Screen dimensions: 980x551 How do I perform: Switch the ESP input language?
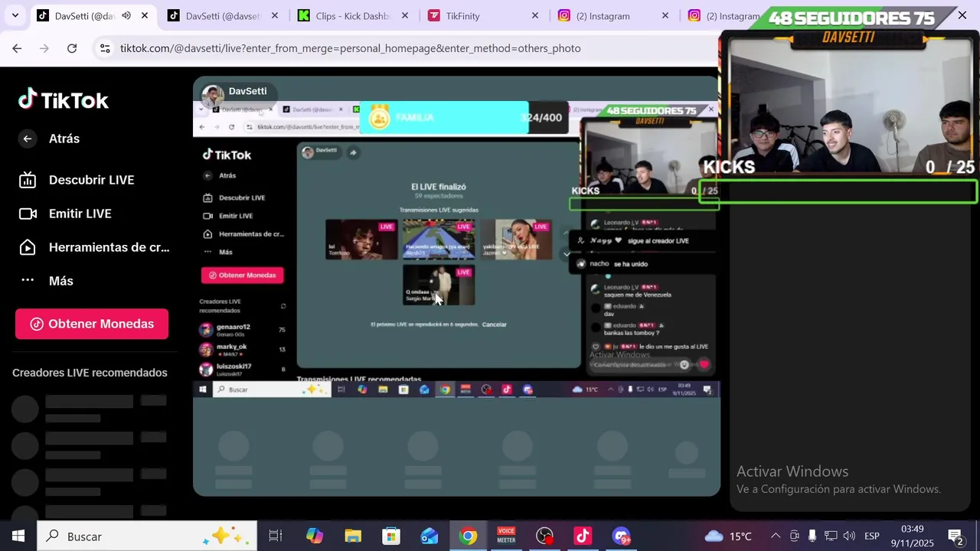tap(872, 536)
